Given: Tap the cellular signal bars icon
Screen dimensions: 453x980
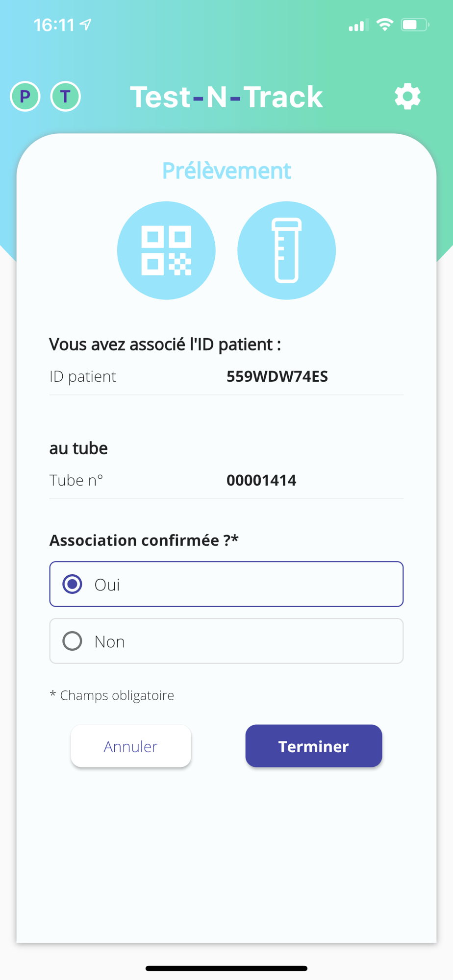Looking at the screenshot, I should 356,25.
